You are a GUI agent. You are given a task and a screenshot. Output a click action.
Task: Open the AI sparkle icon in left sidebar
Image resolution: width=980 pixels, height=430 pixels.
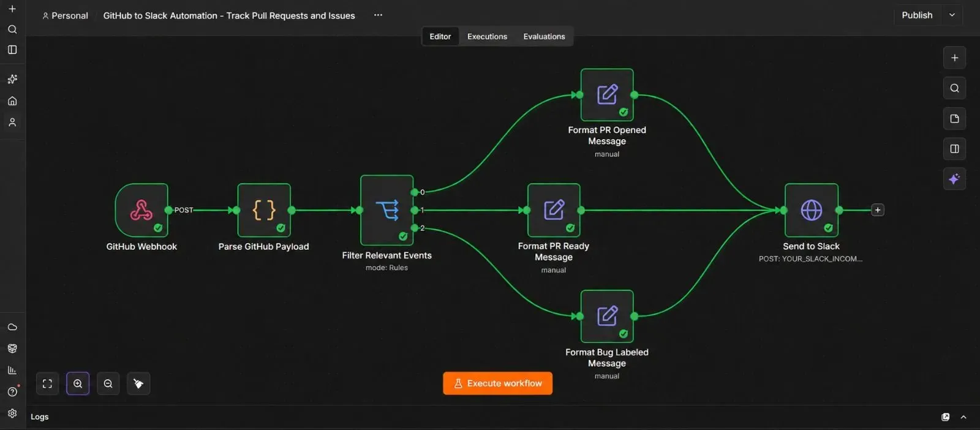pos(12,79)
